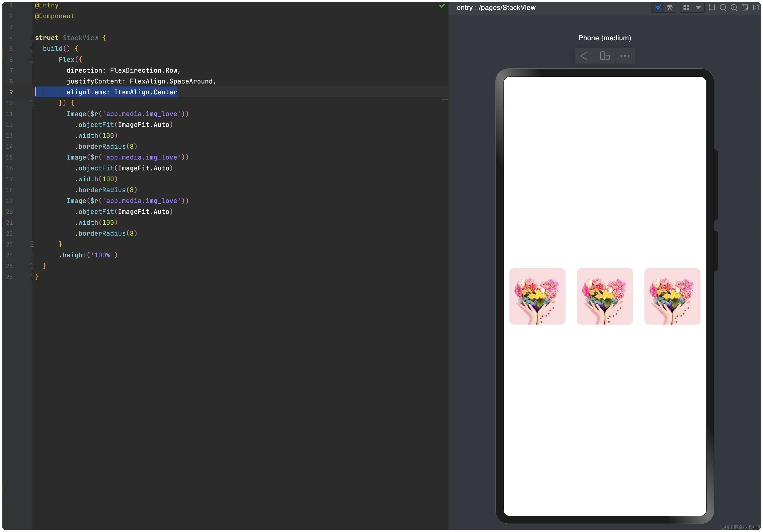Click the fold end marker on line 25
763x532 pixels.
[32, 266]
